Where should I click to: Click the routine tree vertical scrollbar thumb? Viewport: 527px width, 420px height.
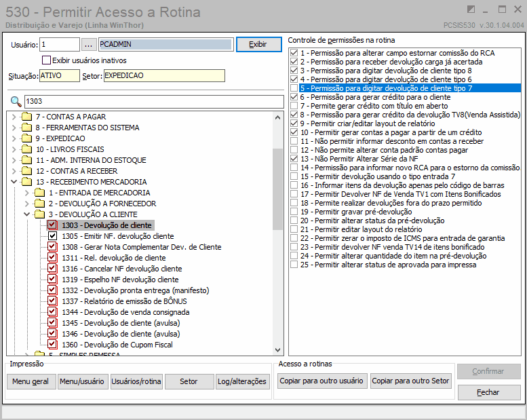coord(277,189)
